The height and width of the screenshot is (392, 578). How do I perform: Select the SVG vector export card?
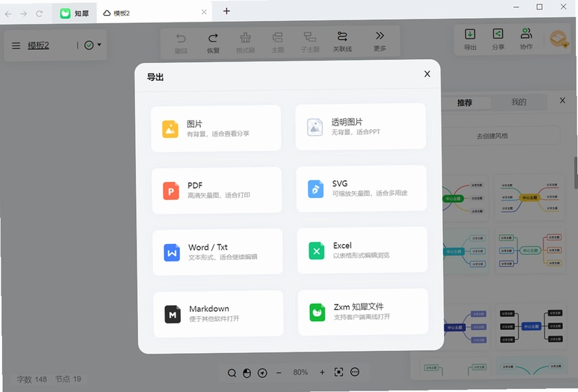tap(361, 188)
